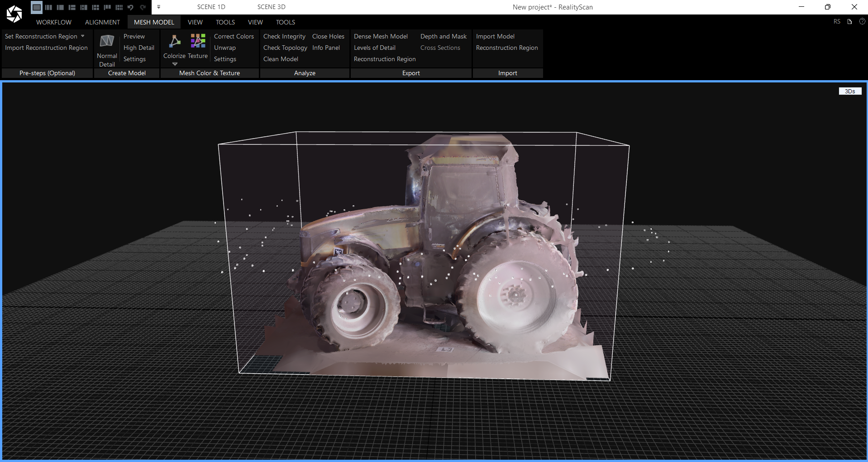Click Check Integrity in the Analyze group
Image resolution: width=868 pixels, height=462 pixels.
click(x=284, y=36)
